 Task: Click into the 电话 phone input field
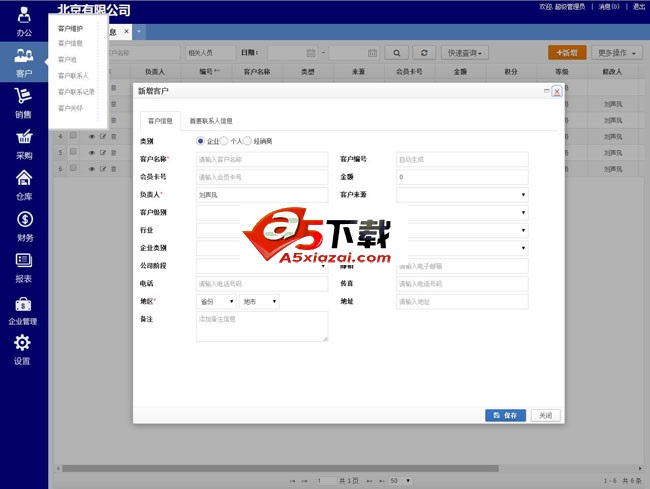coord(262,283)
